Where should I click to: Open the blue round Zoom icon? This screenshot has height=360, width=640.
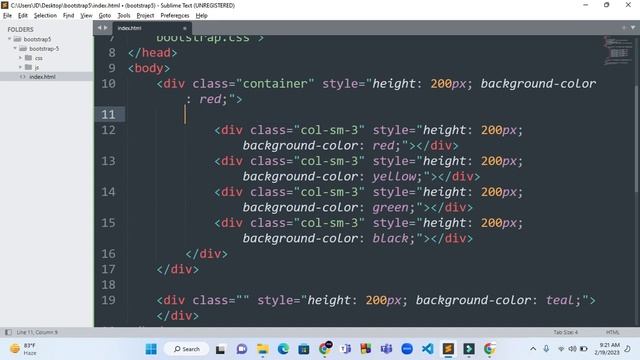click(x=407, y=349)
